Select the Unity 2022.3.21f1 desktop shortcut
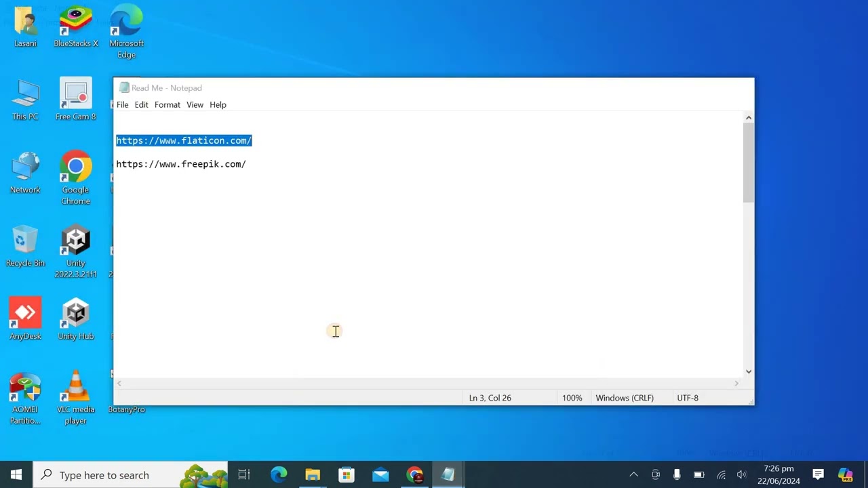 pos(76,252)
